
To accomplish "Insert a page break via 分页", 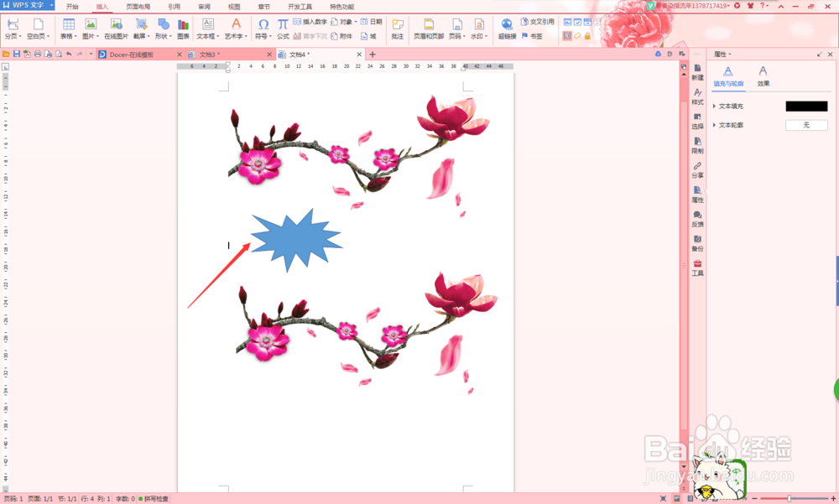I will coord(13,29).
